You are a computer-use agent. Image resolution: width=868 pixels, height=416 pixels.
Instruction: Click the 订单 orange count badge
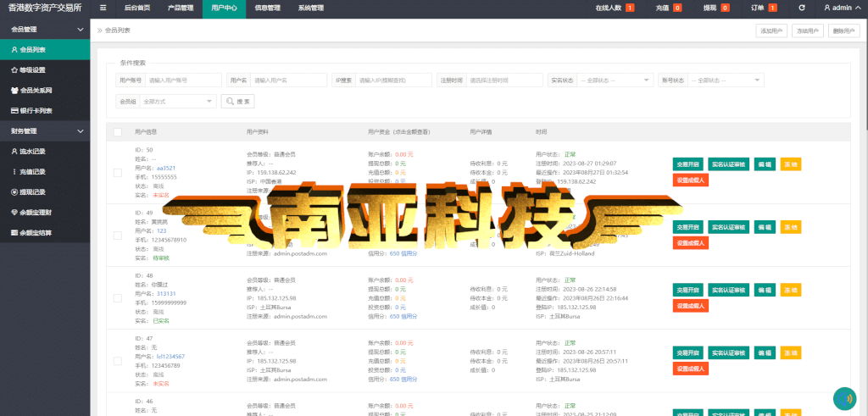(x=772, y=8)
